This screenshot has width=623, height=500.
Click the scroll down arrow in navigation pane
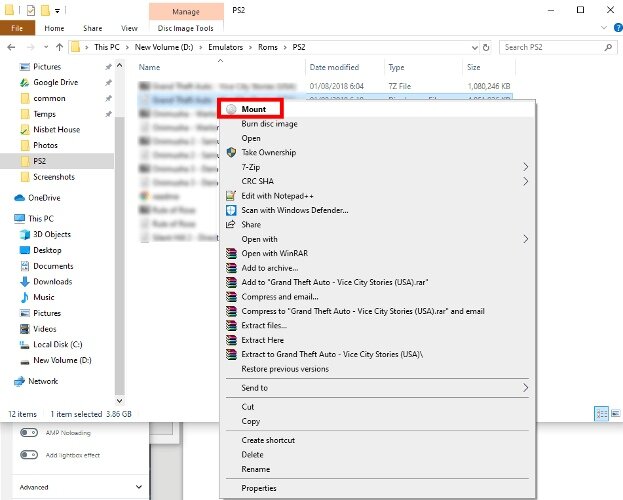pyautogui.click(x=120, y=401)
